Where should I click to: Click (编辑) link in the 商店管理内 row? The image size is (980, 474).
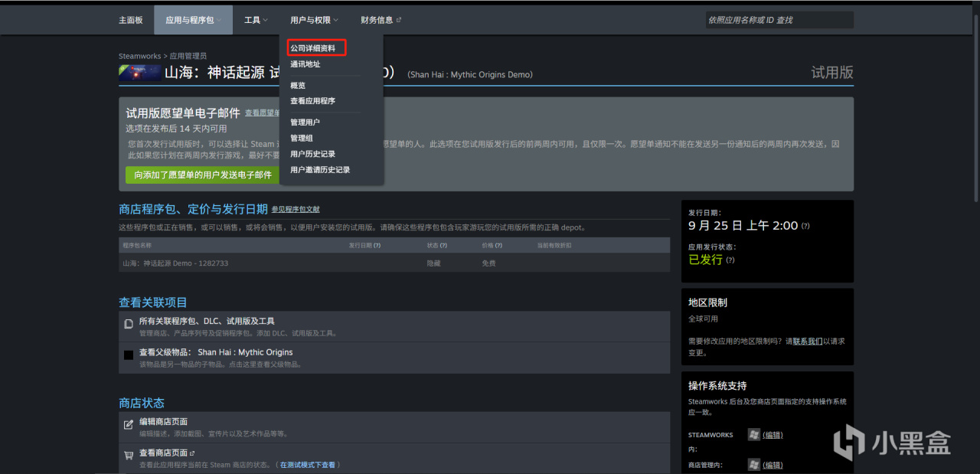pos(773,465)
